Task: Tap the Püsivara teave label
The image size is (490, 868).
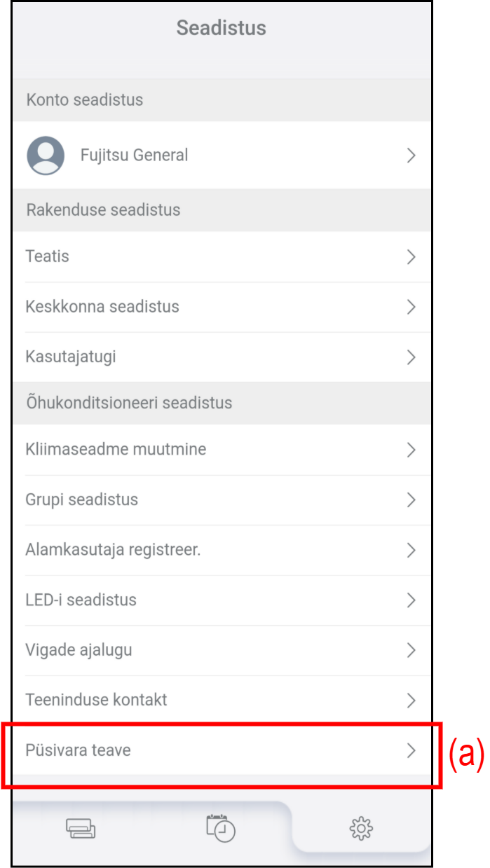Action: (78, 750)
